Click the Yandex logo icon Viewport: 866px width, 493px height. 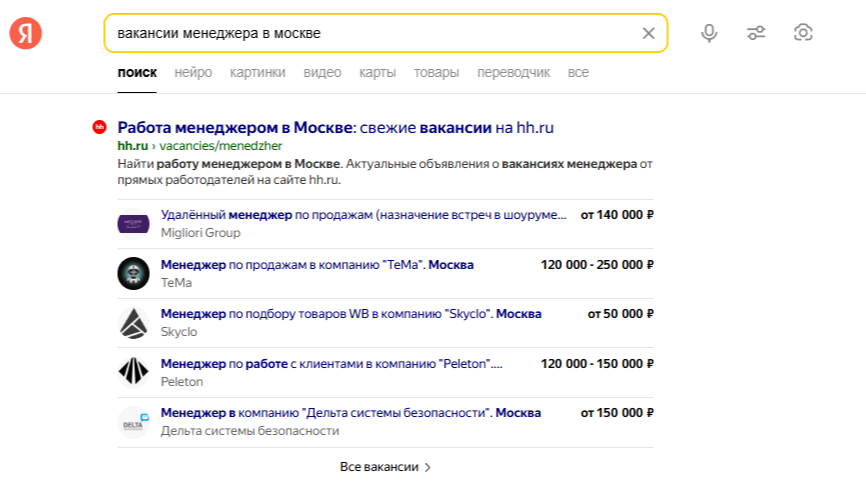(26, 33)
